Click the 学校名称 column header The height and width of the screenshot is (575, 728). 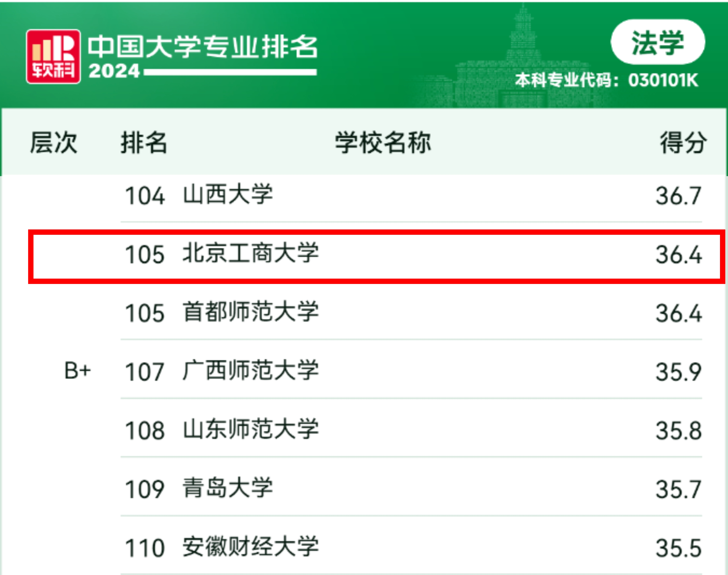(x=383, y=143)
